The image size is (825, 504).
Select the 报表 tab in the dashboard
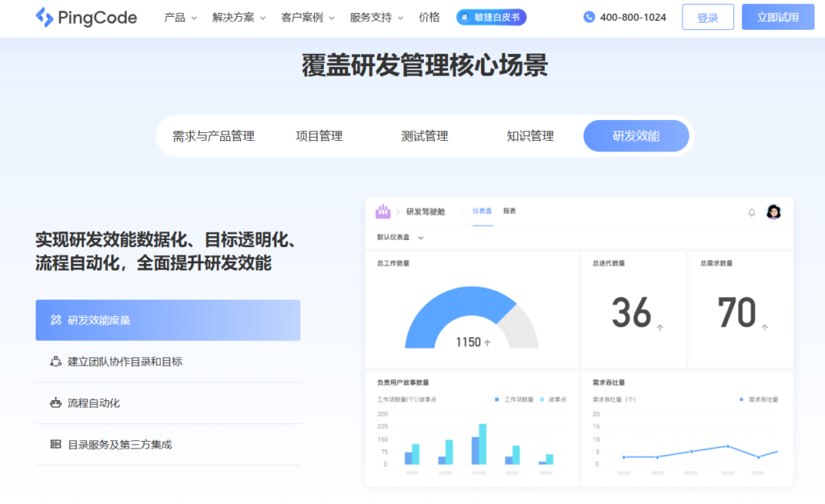(509, 211)
